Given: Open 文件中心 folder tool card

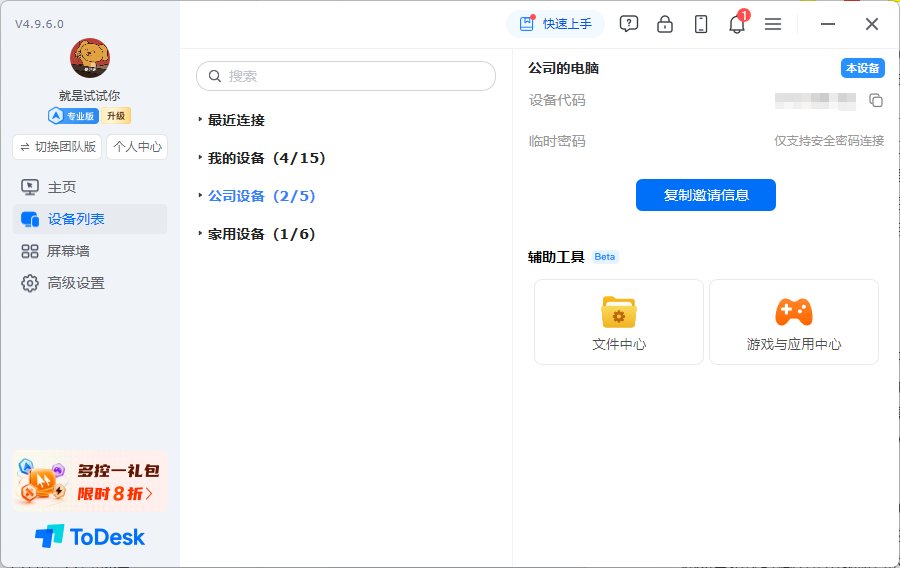Looking at the screenshot, I should click(x=619, y=322).
